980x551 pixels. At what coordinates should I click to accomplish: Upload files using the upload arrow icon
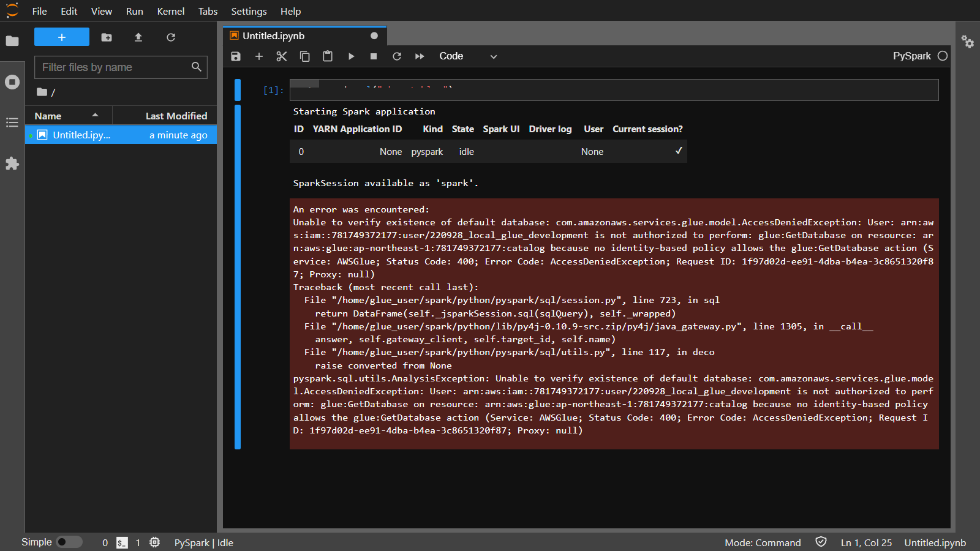pyautogui.click(x=138, y=37)
